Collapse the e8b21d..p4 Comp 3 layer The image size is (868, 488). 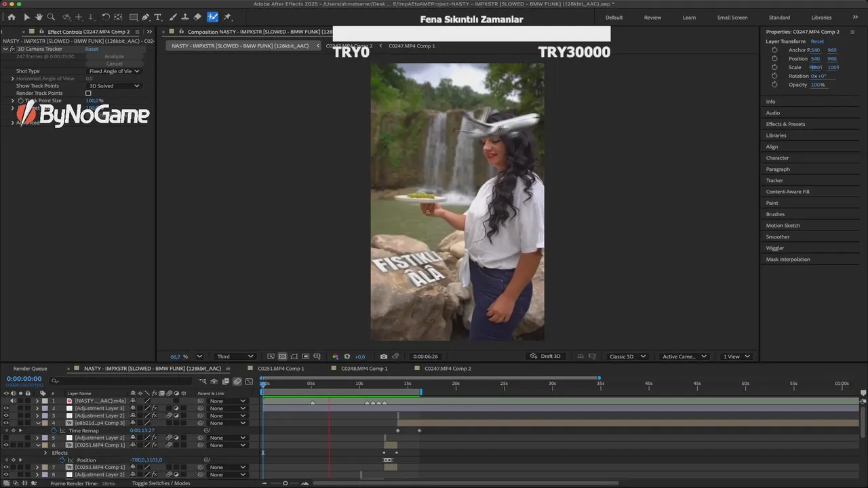click(x=38, y=423)
